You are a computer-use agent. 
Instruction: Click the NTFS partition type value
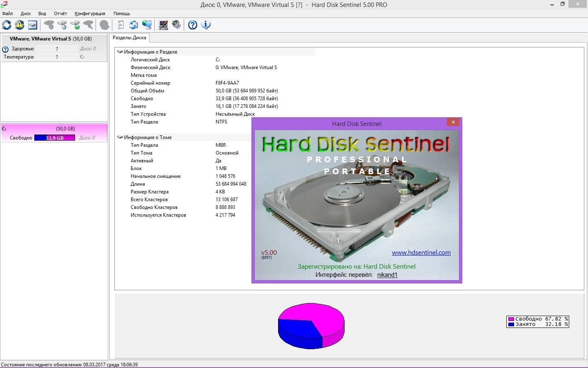(x=221, y=122)
